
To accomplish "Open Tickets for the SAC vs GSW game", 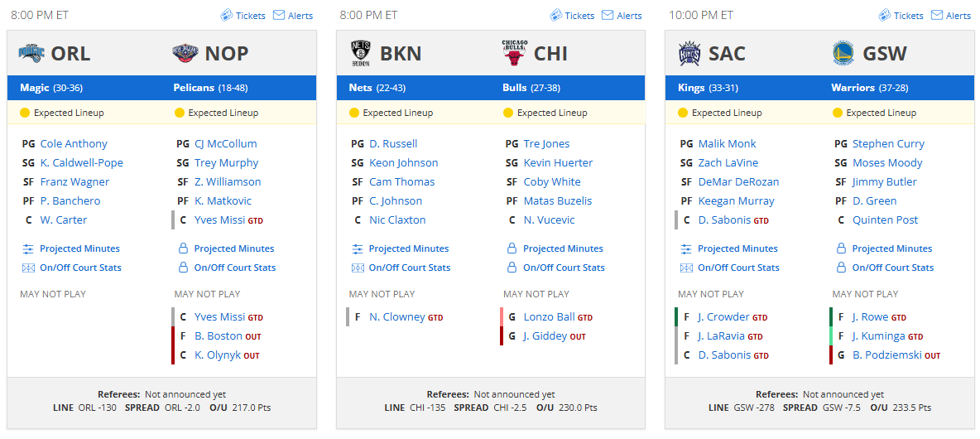I will coord(901,16).
